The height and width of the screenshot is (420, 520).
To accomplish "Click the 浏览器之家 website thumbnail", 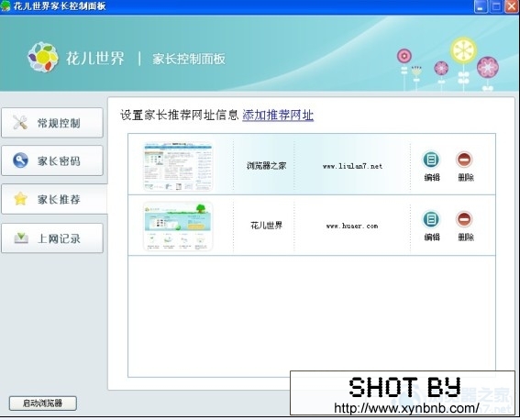I will pyautogui.click(x=178, y=166).
